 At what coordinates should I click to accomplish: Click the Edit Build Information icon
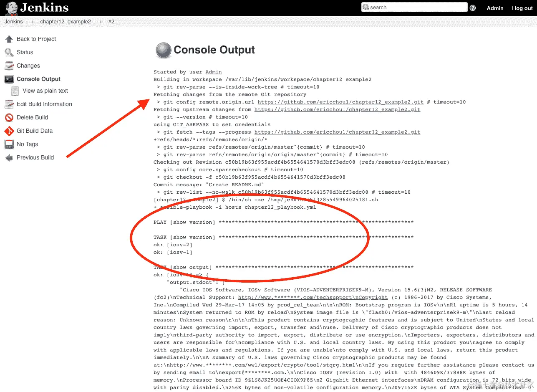click(9, 104)
